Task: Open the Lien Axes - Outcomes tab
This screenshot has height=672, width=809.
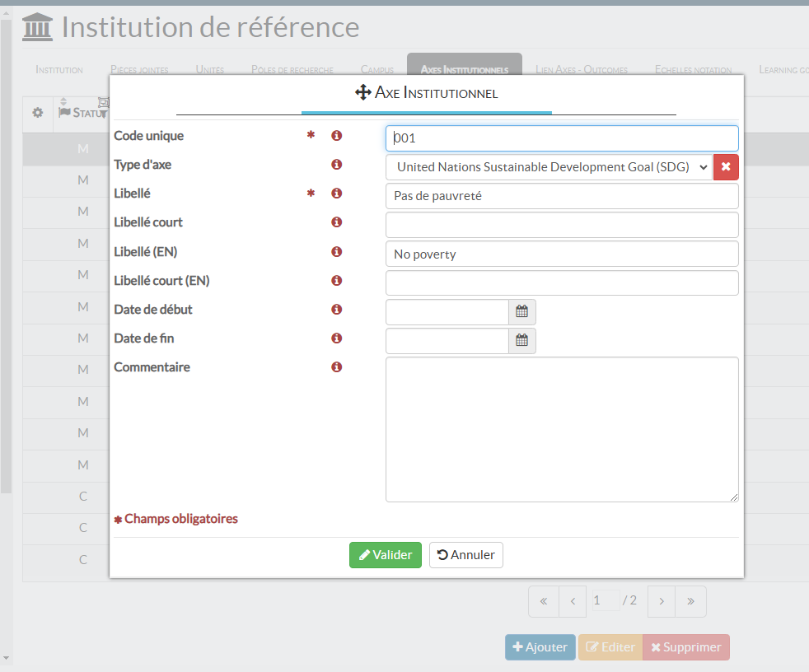Action: pos(582,70)
